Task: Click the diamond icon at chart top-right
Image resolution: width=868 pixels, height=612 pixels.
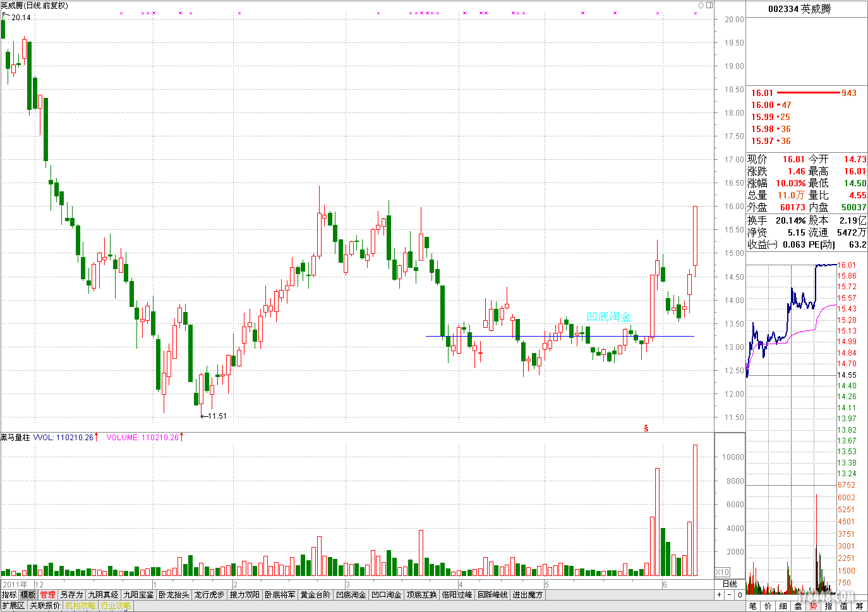Action: click(x=701, y=5)
